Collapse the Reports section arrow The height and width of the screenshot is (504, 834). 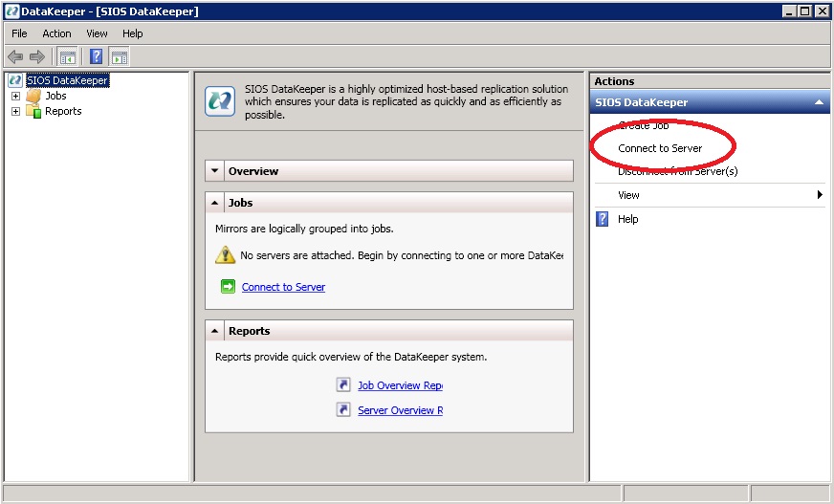(x=215, y=331)
